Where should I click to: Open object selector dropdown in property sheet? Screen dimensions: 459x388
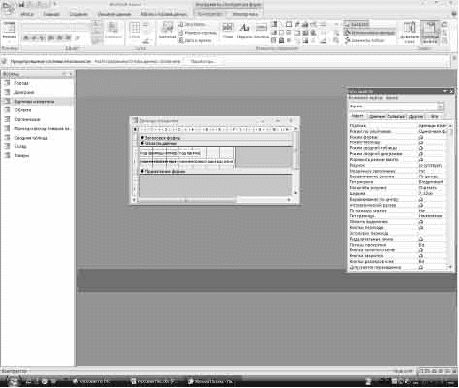coord(440,106)
